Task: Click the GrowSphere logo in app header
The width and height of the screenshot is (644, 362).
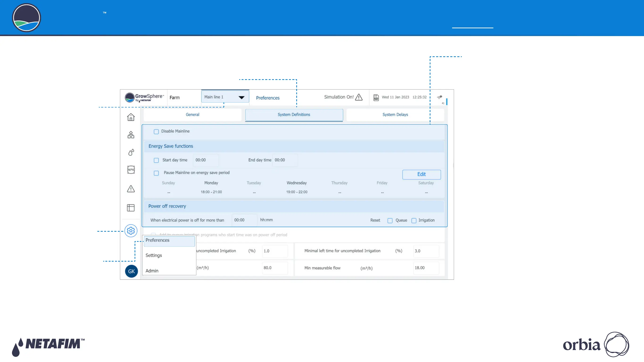Action: click(x=144, y=98)
